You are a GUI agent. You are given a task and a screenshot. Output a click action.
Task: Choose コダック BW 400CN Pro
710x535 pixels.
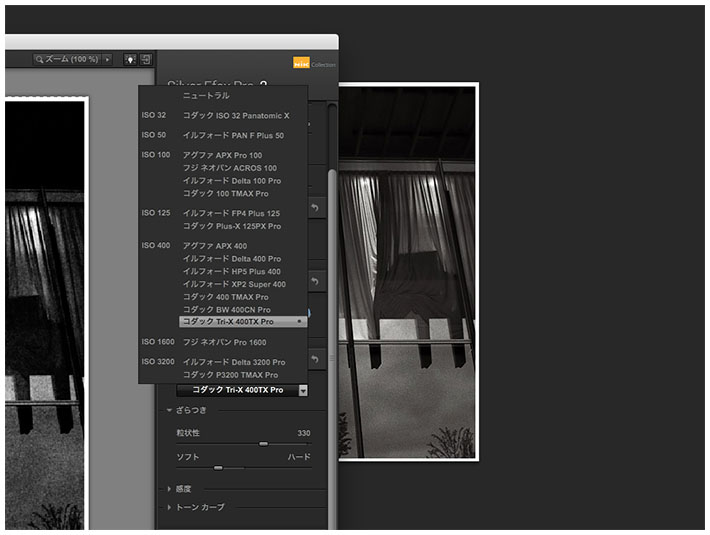[x=226, y=309]
